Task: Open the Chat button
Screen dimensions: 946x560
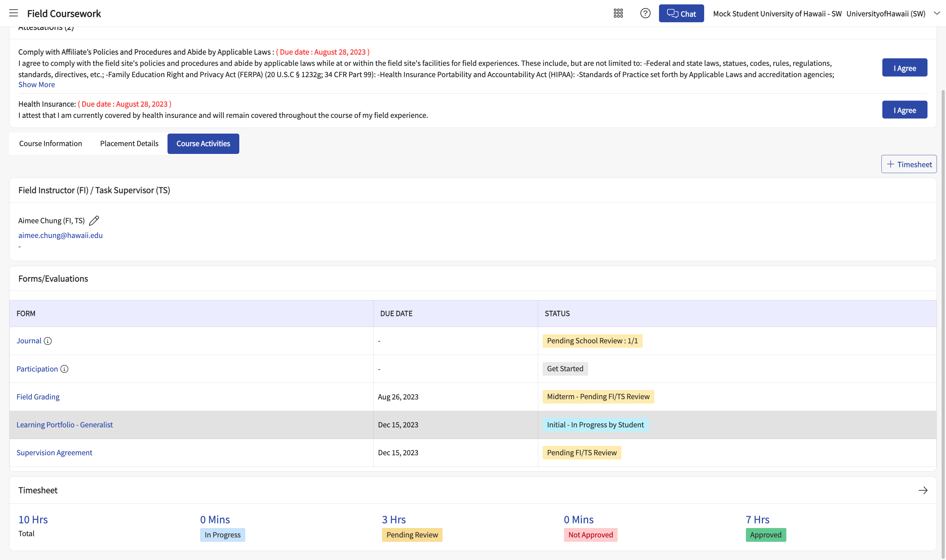Action: (x=681, y=13)
